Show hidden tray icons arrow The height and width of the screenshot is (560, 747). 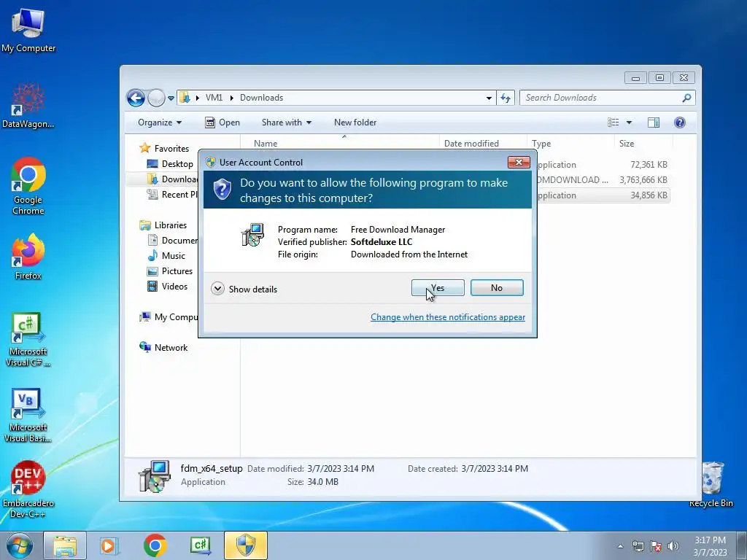[x=620, y=546]
